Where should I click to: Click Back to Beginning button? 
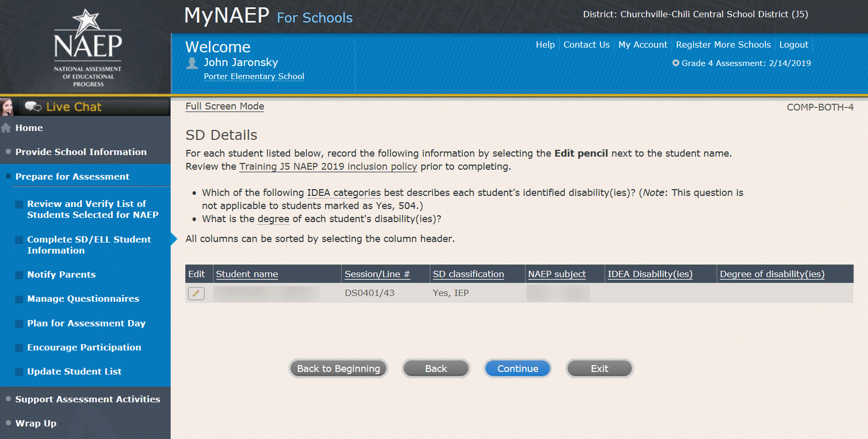[x=338, y=369]
